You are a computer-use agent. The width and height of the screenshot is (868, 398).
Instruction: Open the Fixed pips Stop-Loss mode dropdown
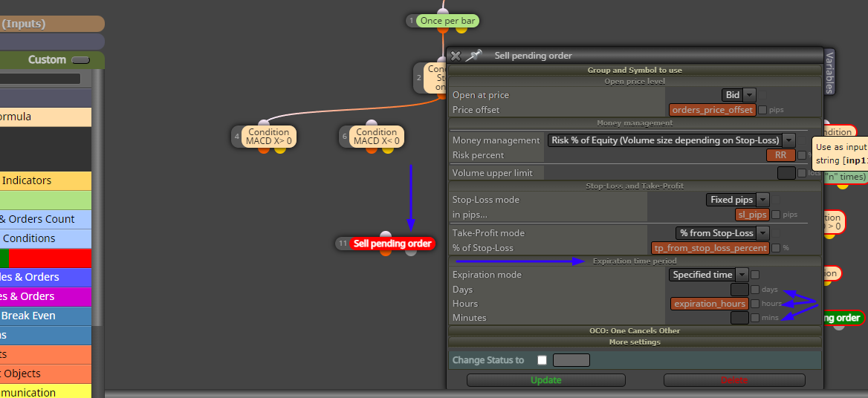737,200
